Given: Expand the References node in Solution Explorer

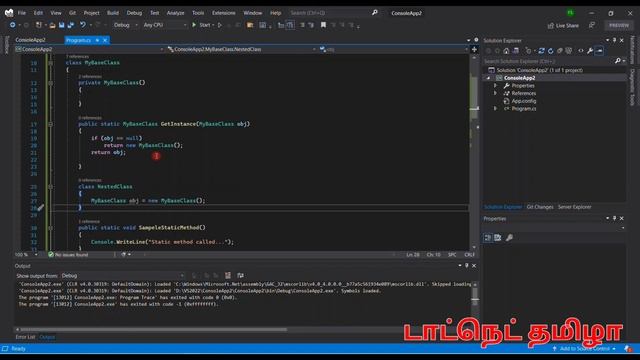Looking at the screenshot, I should point(496,93).
